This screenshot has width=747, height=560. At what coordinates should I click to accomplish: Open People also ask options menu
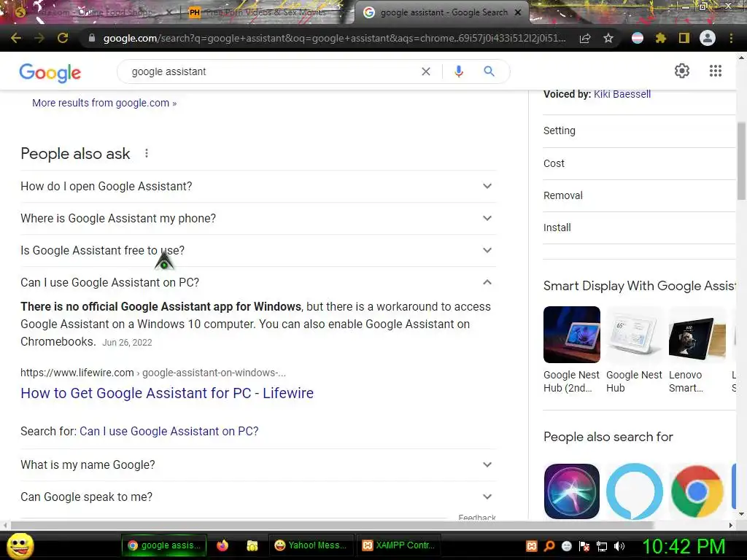point(147,153)
